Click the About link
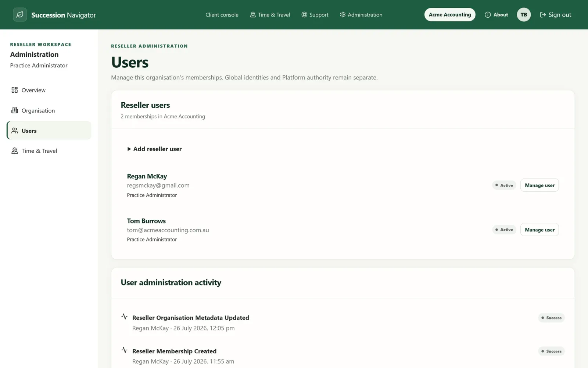The image size is (588, 368). pos(496,15)
